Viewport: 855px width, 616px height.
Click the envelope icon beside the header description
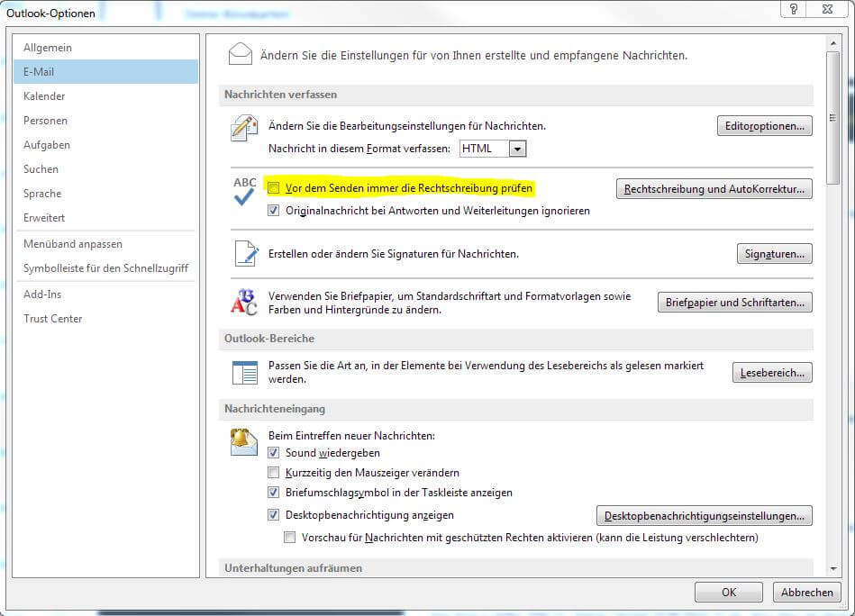pyautogui.click(x=241, y=54)
